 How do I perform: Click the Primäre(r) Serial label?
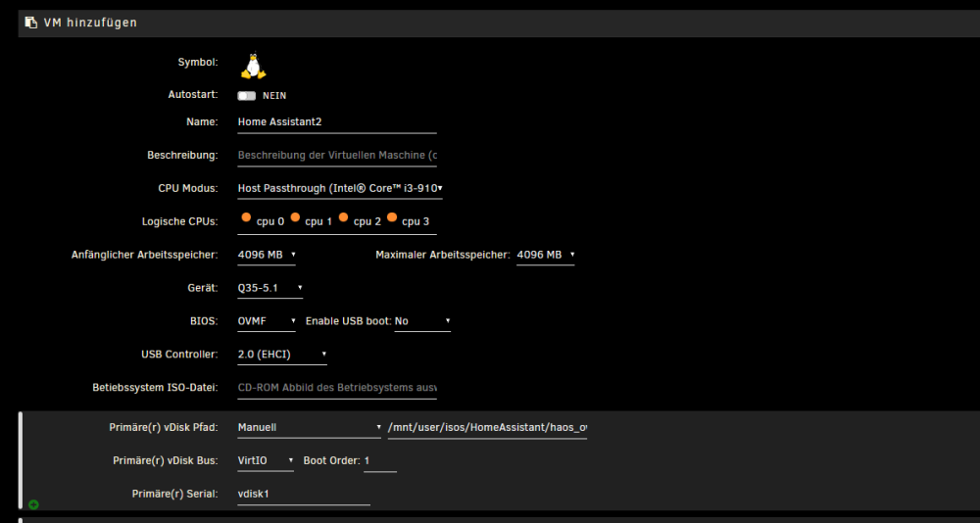click(x=175, y=494)
